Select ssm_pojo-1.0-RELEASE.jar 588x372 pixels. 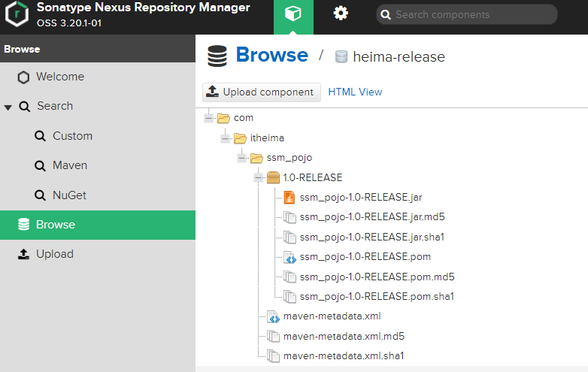pos(361,198)
